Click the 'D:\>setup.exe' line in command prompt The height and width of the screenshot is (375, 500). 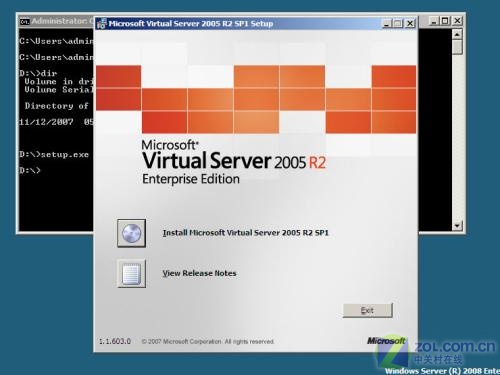pos(54,154)
